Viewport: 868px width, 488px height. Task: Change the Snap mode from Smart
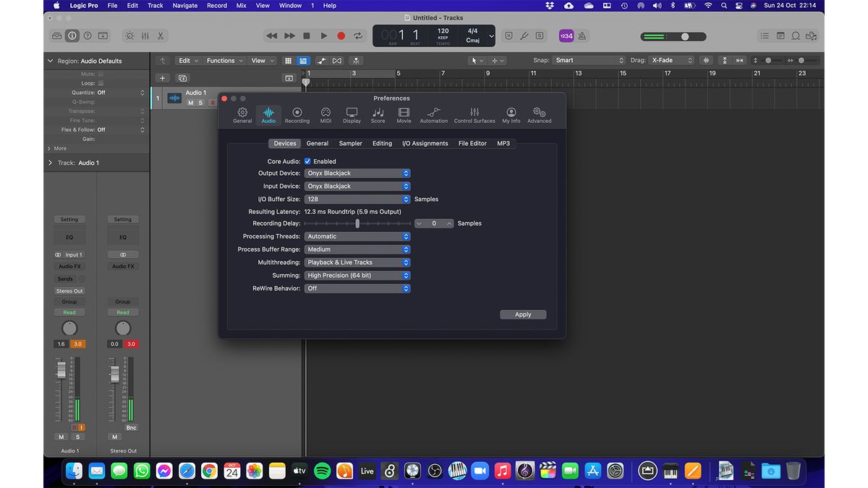coord(587,61)
